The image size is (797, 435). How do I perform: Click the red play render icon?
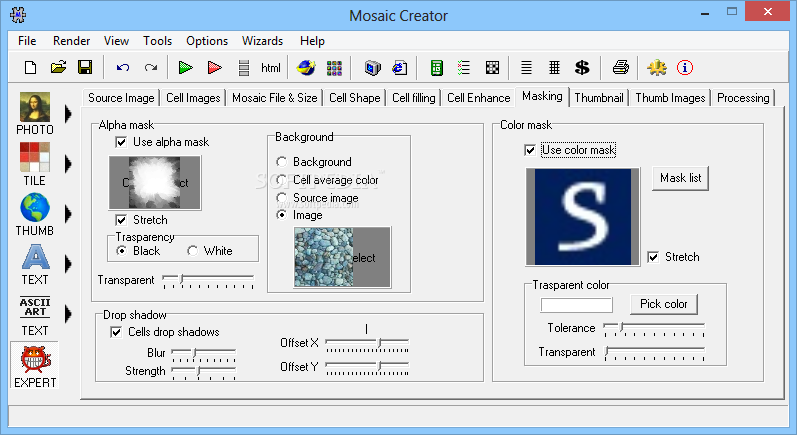point(214,68)
